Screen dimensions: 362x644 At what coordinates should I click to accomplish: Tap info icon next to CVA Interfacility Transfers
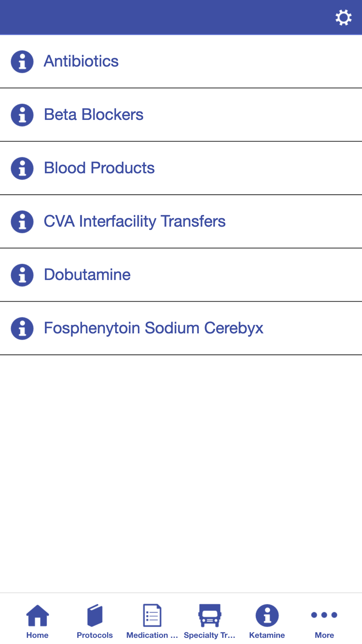22,221
